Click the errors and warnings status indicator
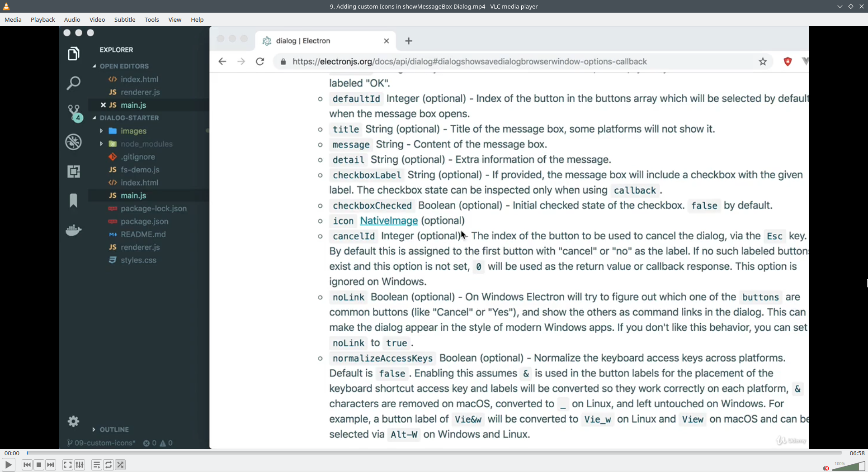This screenshot has height=472, width=868. (x=158, y=443)
